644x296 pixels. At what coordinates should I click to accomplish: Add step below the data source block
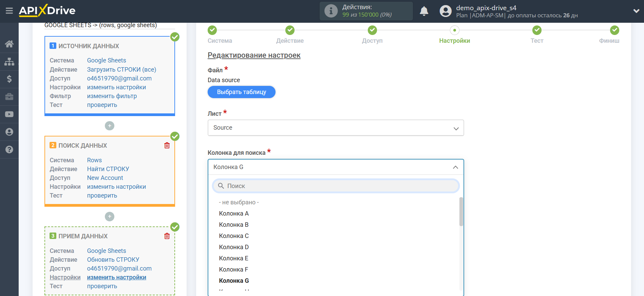(x=109, y=126)
